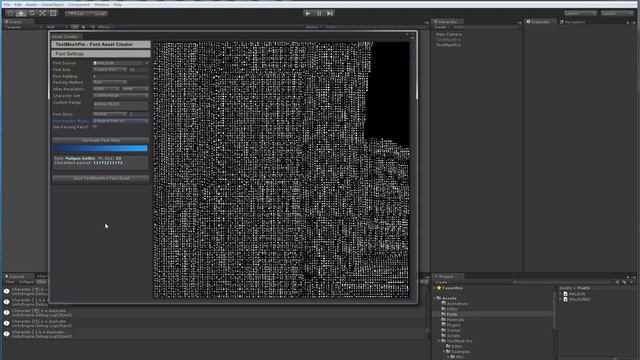Select the Font Settings header
Image resolution: width=640 pixels, height=360 pixels.
[101, 53]
